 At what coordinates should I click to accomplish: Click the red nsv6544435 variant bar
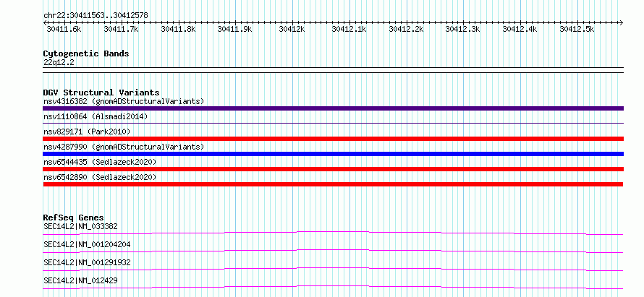click(333, 169)
